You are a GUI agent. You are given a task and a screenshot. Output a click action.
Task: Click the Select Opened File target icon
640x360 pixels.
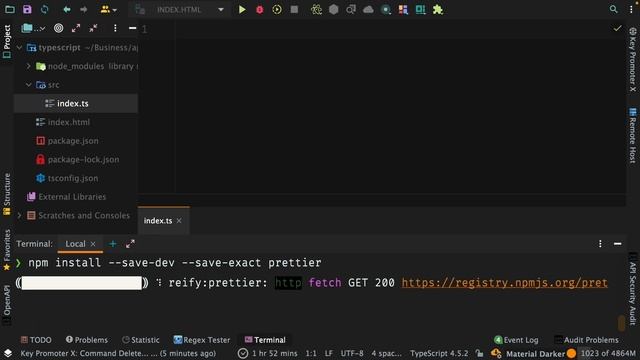click(58, 28)
